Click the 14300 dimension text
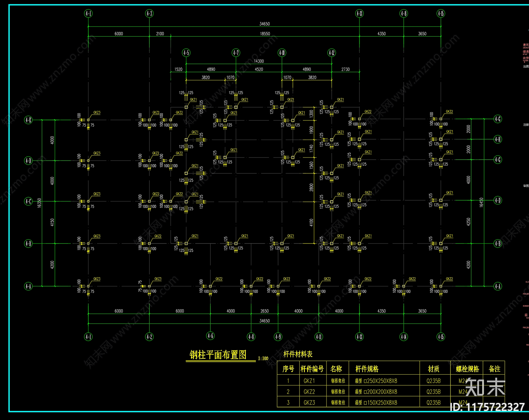This screenshot has height=420, width=529. click(259, 61)
